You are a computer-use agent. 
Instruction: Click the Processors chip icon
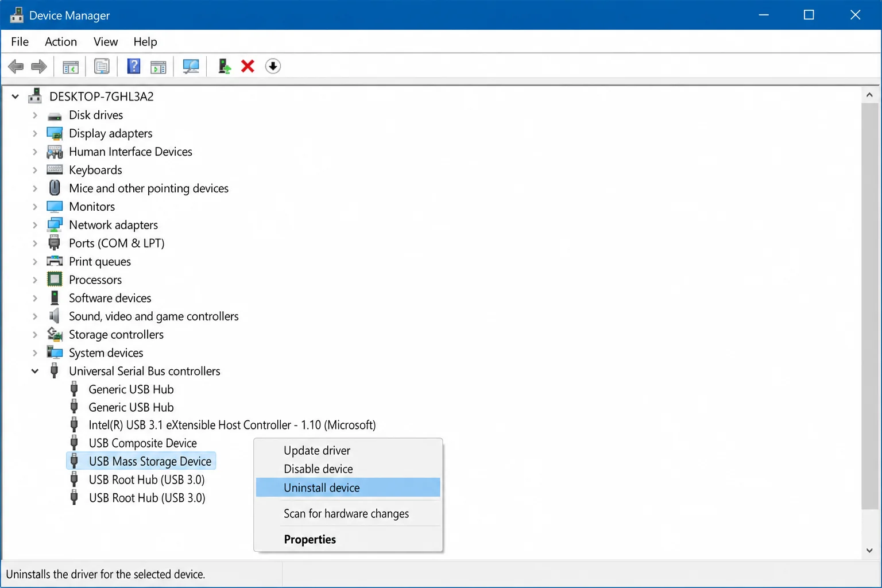[55, 280]
